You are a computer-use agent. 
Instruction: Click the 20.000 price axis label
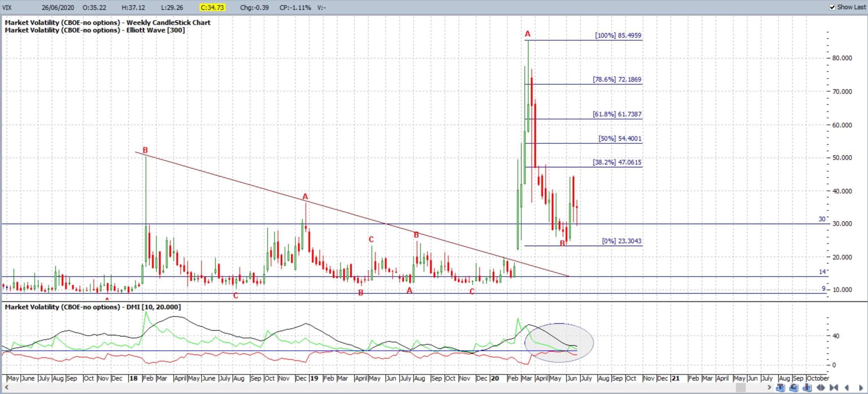click(x=842, y=257)
